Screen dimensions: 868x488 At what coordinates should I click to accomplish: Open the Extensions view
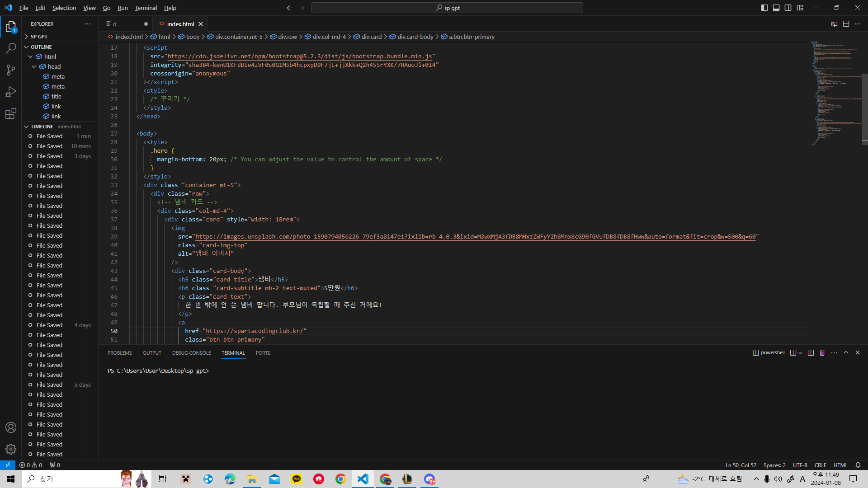(11, 113)
